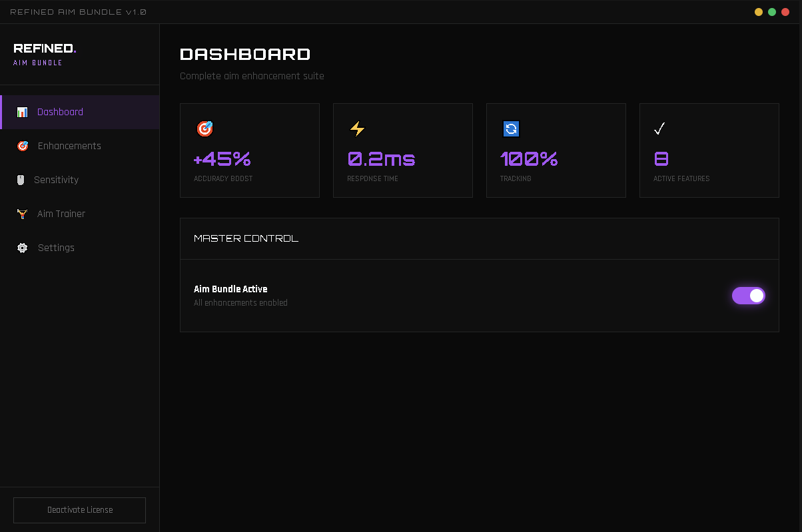This screenshot has height=532, width=802.
Task: Disable the Aim Bundle Active toggle
Action: coord(748,296)
